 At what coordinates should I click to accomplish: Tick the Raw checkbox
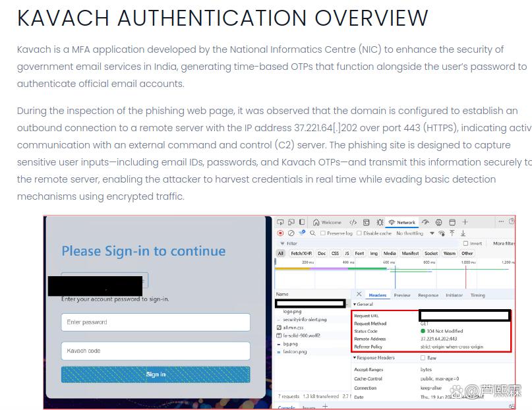tap(423, 358)
